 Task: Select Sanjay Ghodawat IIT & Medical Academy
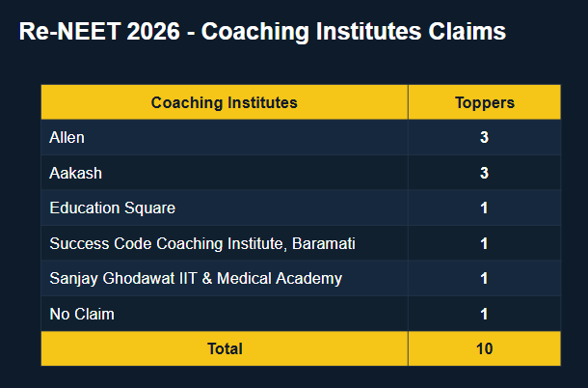click(196, 279)
